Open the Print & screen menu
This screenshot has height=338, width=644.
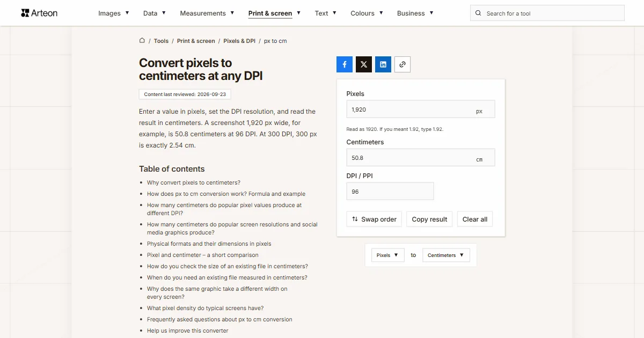point(274,13)
